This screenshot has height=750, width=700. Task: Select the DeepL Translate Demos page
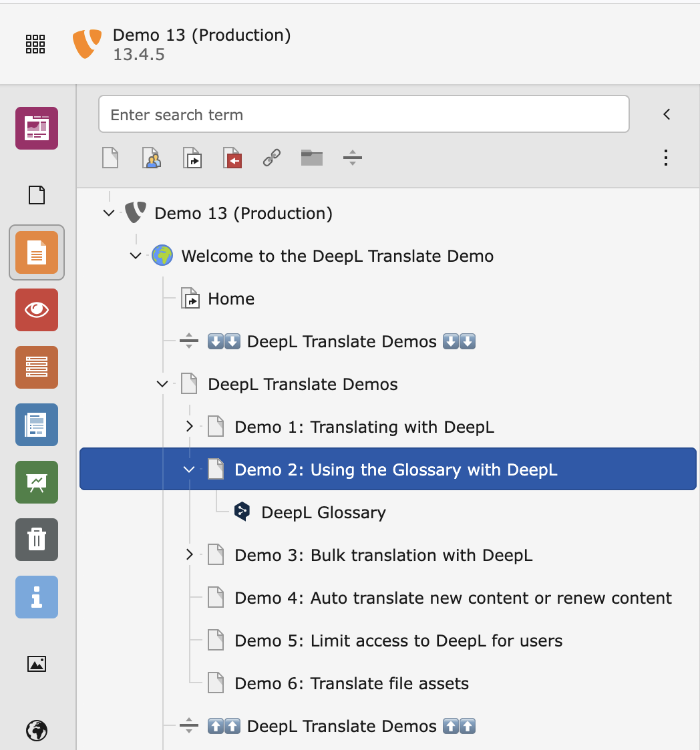[x=303, y=385]
